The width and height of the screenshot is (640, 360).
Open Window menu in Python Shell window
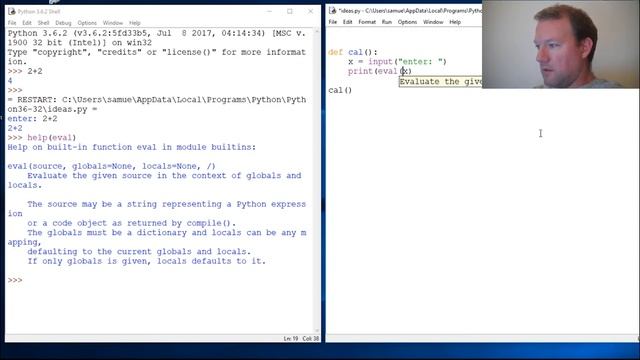pos(113,23)
